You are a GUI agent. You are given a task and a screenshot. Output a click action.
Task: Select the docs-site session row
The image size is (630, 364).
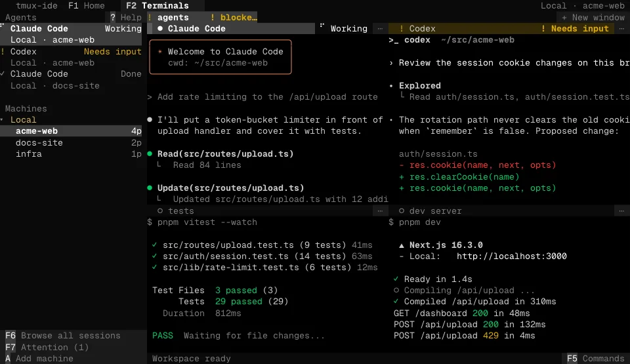click(x=71, y=142)
